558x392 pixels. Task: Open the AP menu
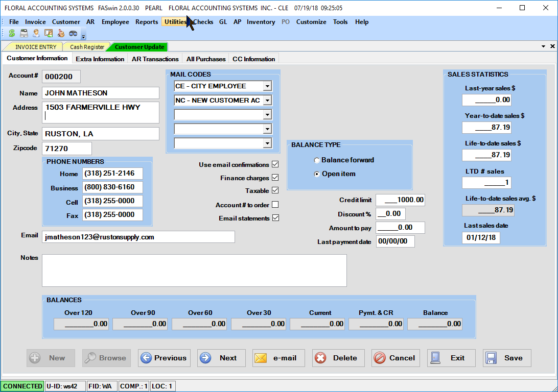(238, 21)
